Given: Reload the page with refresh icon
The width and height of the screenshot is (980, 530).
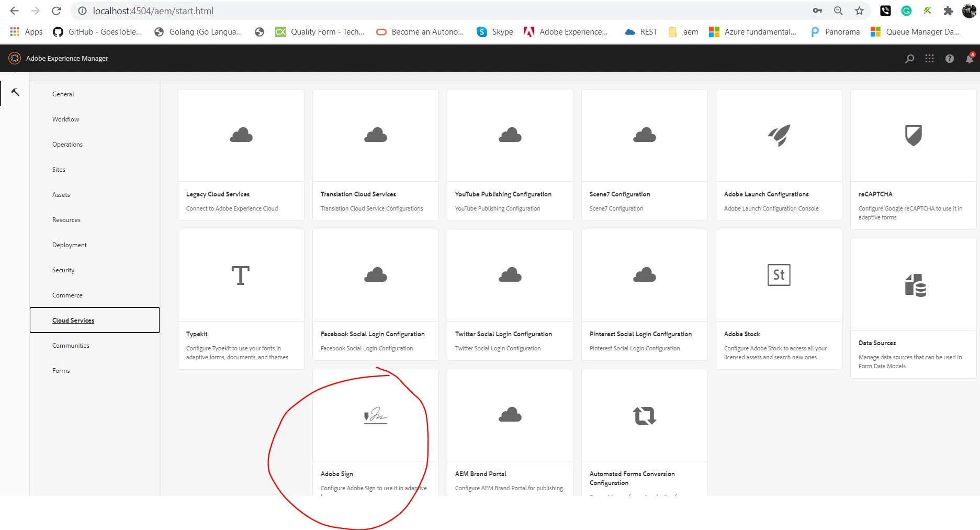Looking at the screenshot, I should point(57,10).
